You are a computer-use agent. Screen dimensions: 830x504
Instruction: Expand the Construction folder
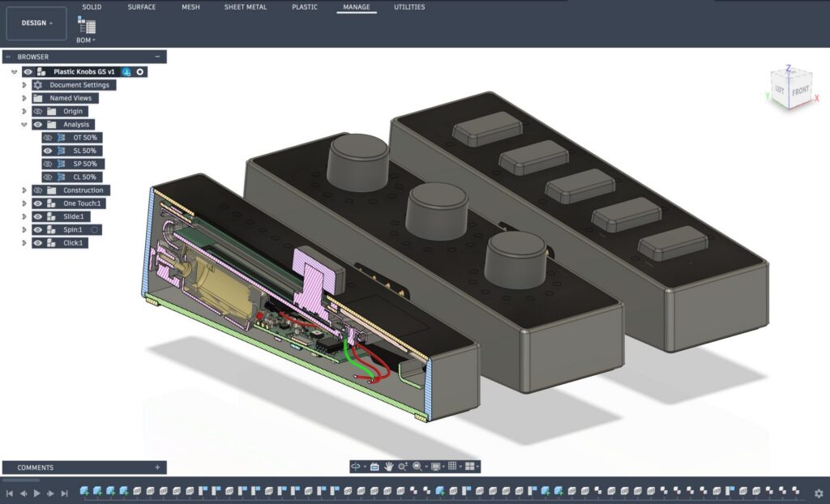click(x=24, y=190)
